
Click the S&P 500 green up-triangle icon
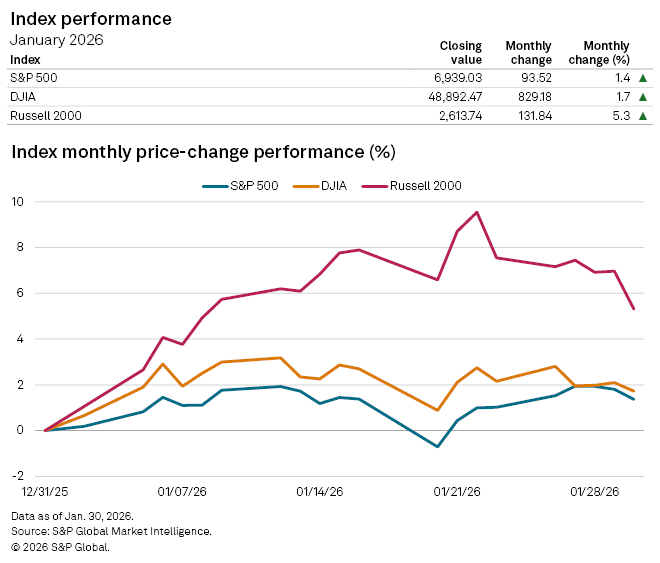(642, 78)
